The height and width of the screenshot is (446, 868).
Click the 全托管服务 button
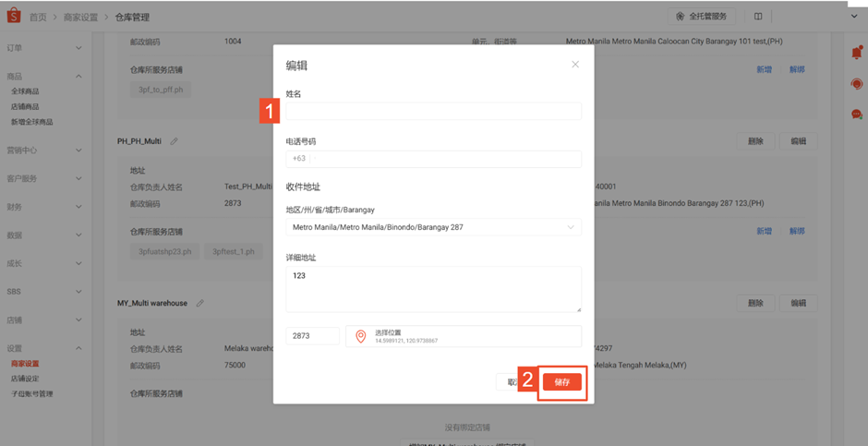tap(702, 17)
